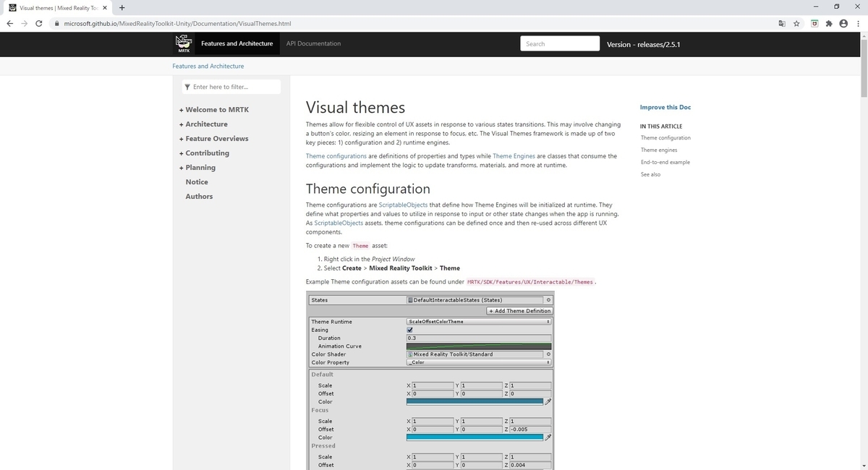Click the Visual themes page heading
Viewport: 868px width, 470px height.
[x=355, y=107]
